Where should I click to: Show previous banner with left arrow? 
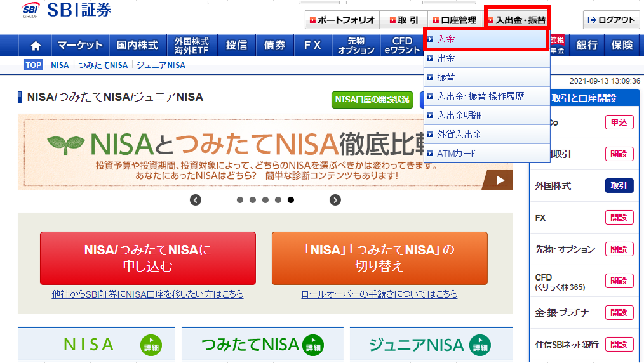(196, 200)
